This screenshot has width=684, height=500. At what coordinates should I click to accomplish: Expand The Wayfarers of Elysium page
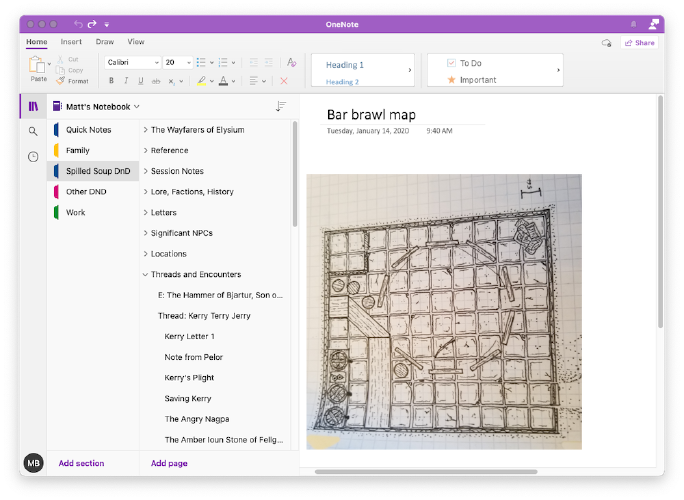(146, 130)
